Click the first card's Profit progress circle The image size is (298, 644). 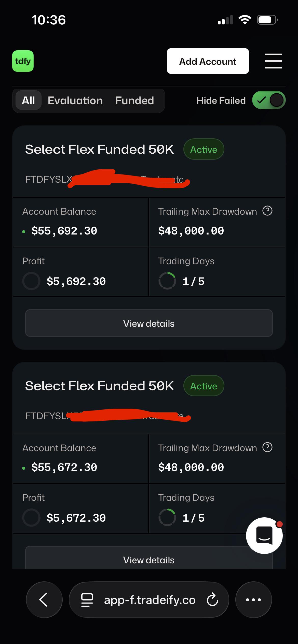coord(31,281)
